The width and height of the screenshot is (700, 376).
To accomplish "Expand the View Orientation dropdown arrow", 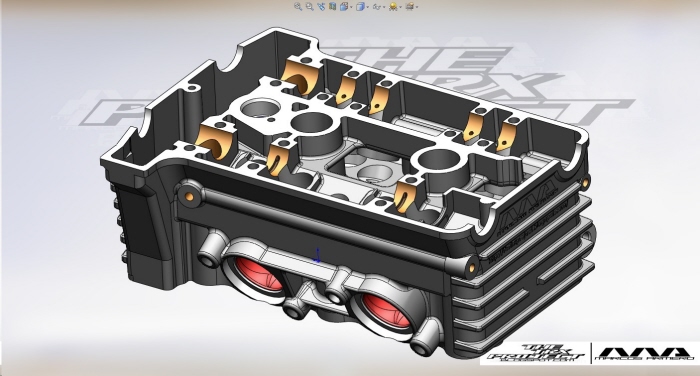I will (x=351, y=7).
